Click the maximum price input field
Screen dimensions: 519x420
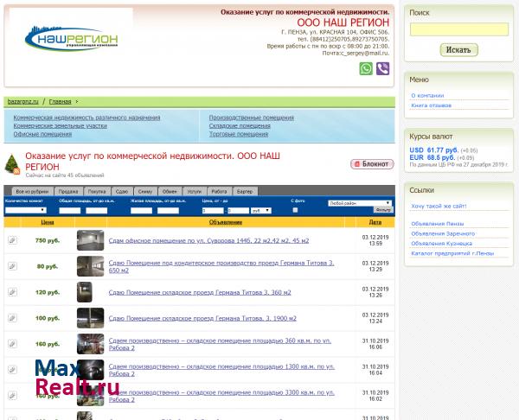pos(239,211)
